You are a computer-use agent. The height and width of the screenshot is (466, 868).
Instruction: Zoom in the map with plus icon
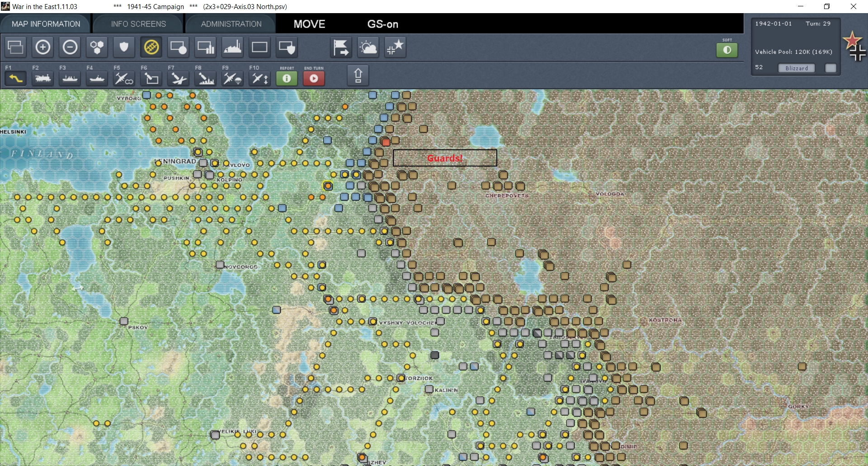tap(43, 47)
